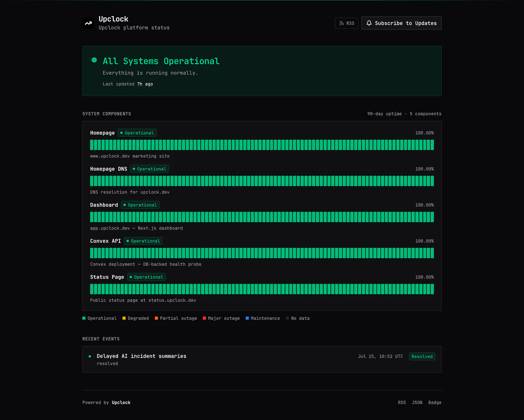Image resolution: width=524 pixels, height=420 pixels.
Task: Click the Public status page at status.upclock.dev text
Action: pos(143,300)
